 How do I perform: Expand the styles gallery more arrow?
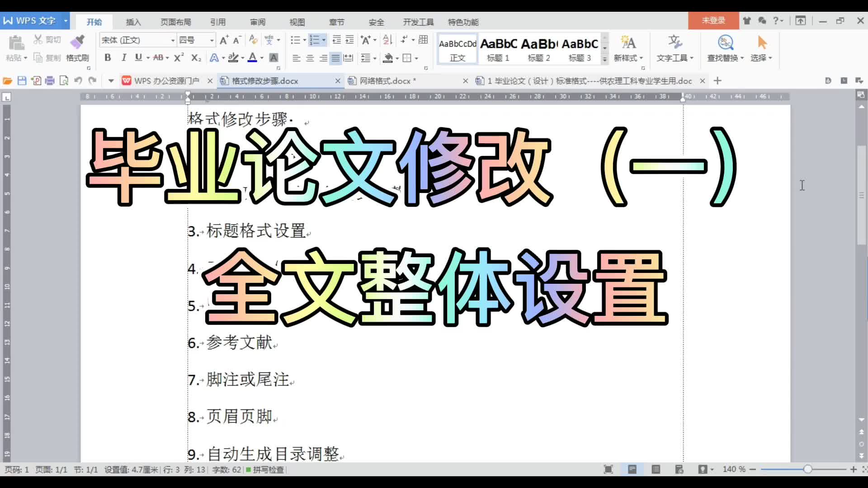604,59
